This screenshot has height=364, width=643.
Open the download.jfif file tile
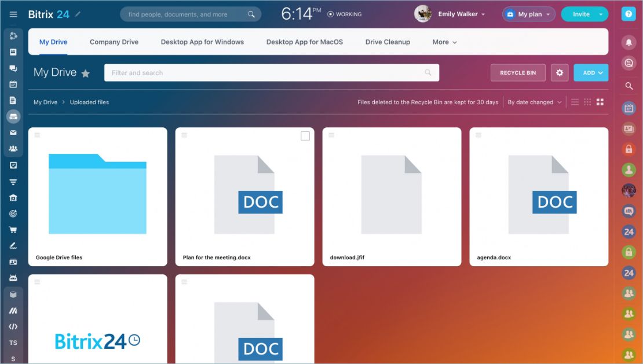pyautogui.click(x=392, y=197)
